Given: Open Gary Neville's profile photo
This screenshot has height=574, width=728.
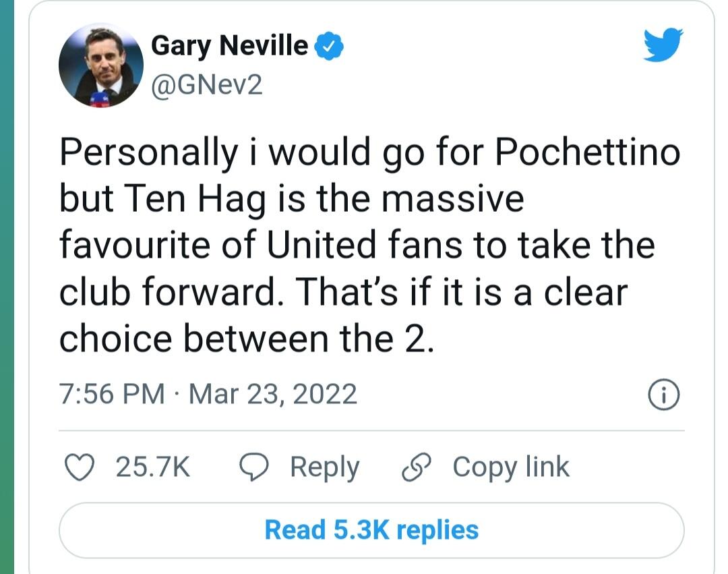Looking at the screenshot, I should coord(100,67).
